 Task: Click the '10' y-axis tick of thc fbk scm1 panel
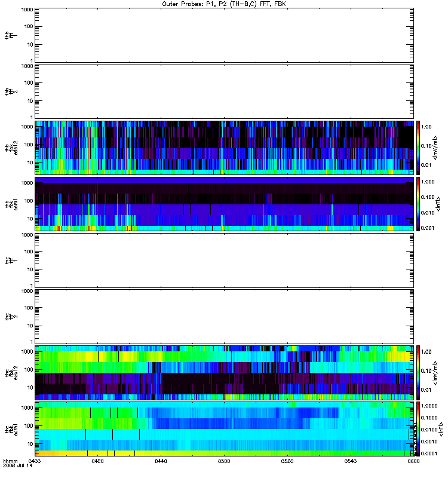pyautogui.click(x=30, y=444)
